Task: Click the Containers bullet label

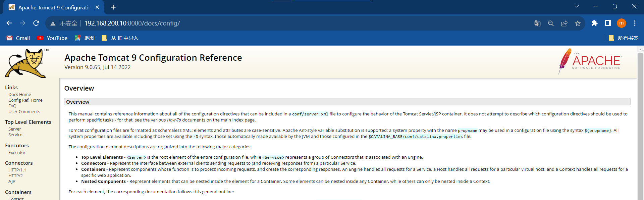Action: tap(93, 169)
